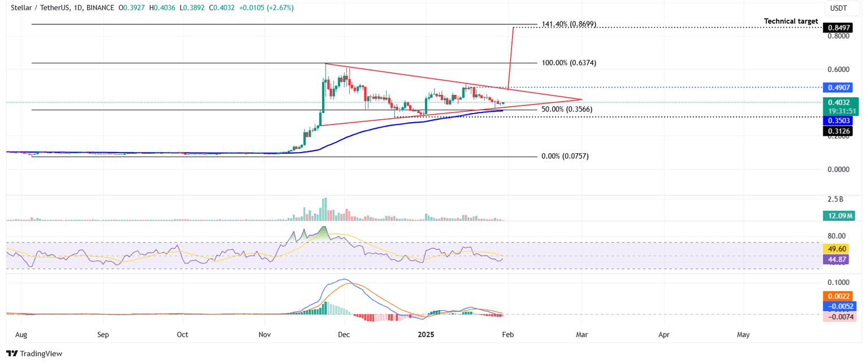
Task: Click the Technical target annotation text
Action: [791, 21]
